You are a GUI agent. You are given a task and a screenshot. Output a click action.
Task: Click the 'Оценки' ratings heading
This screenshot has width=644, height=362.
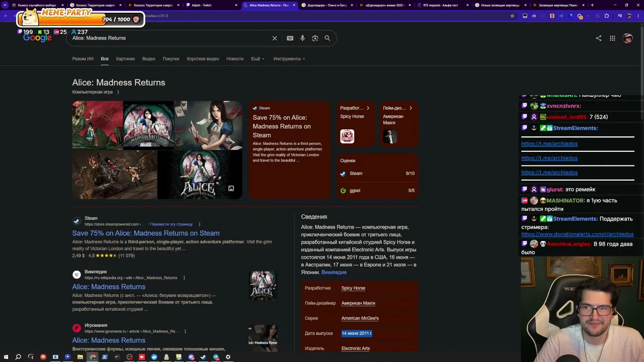pyautogui.click(x=348, y=161)
